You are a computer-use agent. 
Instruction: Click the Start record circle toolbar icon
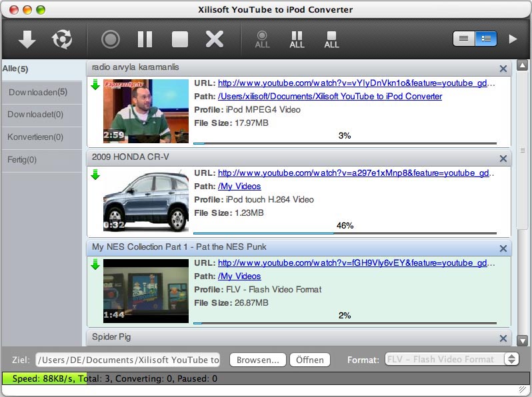pyautogui.click(x=111, y=39)
